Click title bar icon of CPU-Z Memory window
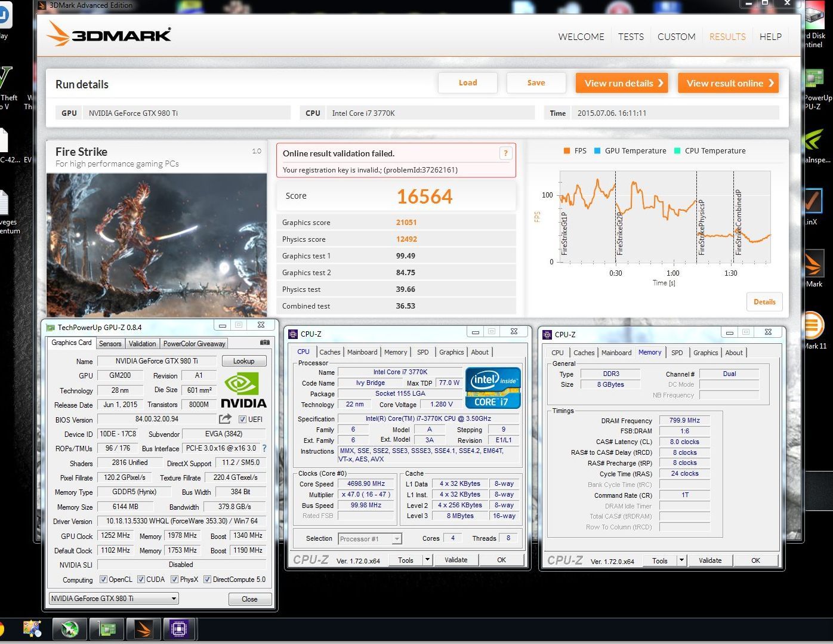This screenshot has width=833, height=644. [547, 335]
